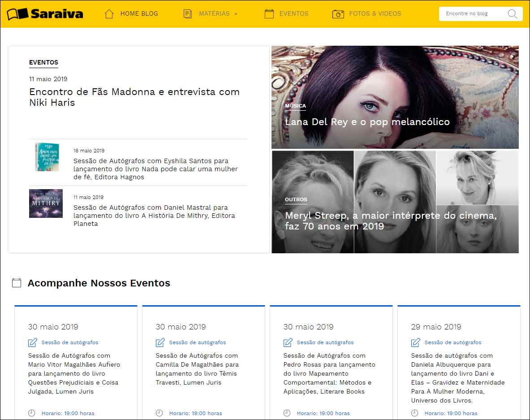The height and width of the screenshot is (420, 530).
Task: Click the 29 maio 2019 date
Action: (436, 327)
